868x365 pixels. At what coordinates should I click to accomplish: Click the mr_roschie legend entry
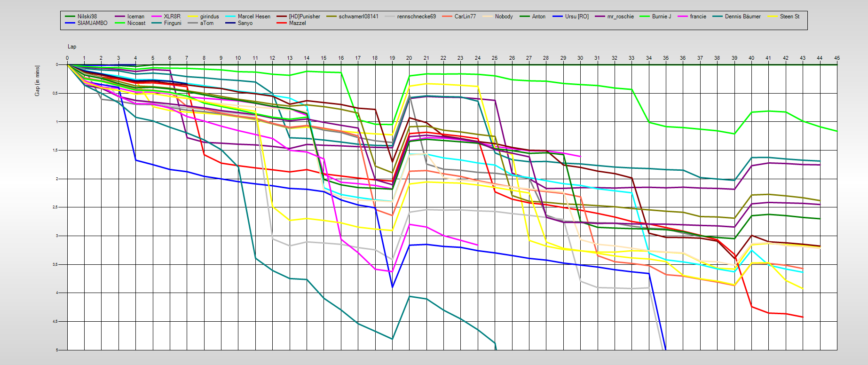click(620, 16)
